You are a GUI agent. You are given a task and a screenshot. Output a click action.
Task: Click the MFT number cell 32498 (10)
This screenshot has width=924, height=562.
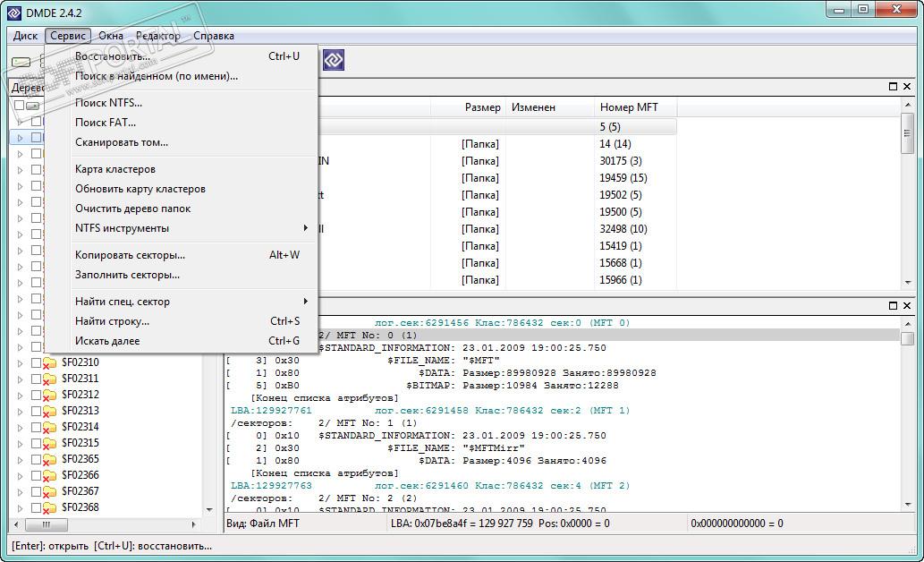click(623, 229)
